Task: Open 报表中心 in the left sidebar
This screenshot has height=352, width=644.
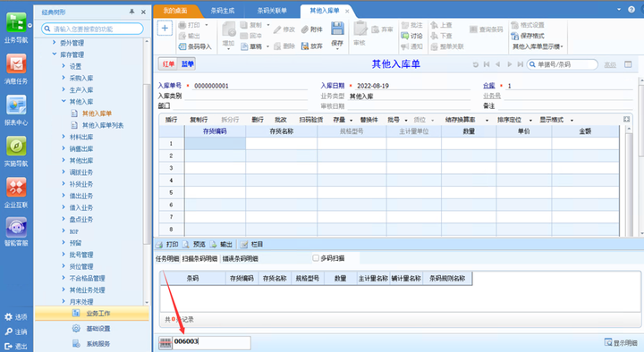Action: [16, 105]
